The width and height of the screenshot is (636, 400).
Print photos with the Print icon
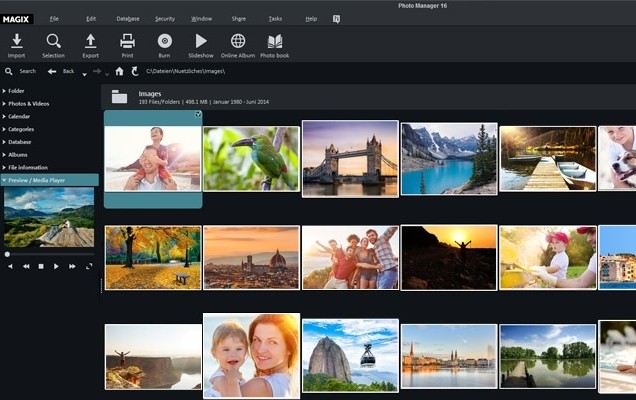point(127,42)
